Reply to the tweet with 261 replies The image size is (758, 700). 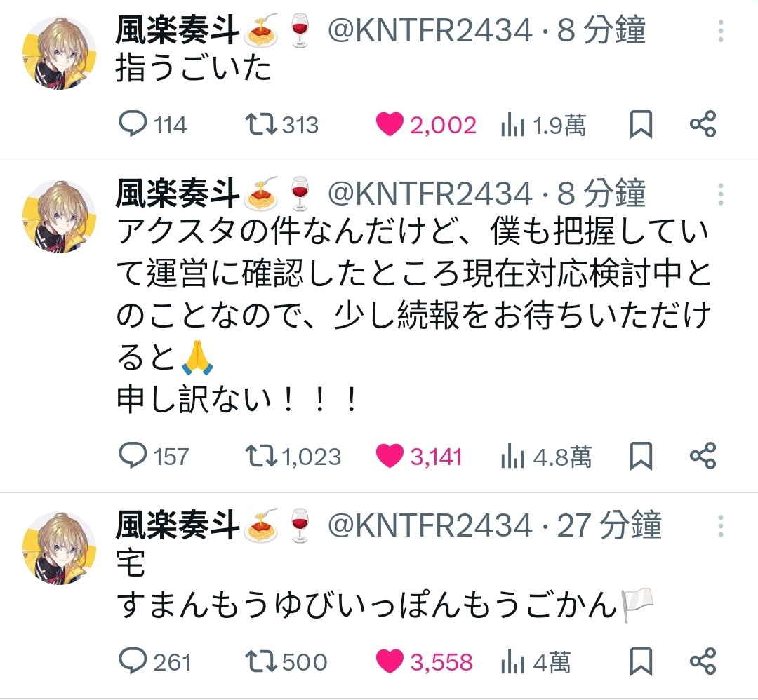pyautogui.click(x=155, y=661)
